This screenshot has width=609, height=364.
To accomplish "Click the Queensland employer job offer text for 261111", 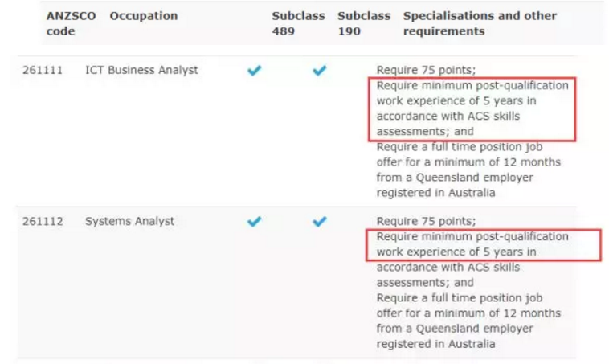I will [468, 170].
